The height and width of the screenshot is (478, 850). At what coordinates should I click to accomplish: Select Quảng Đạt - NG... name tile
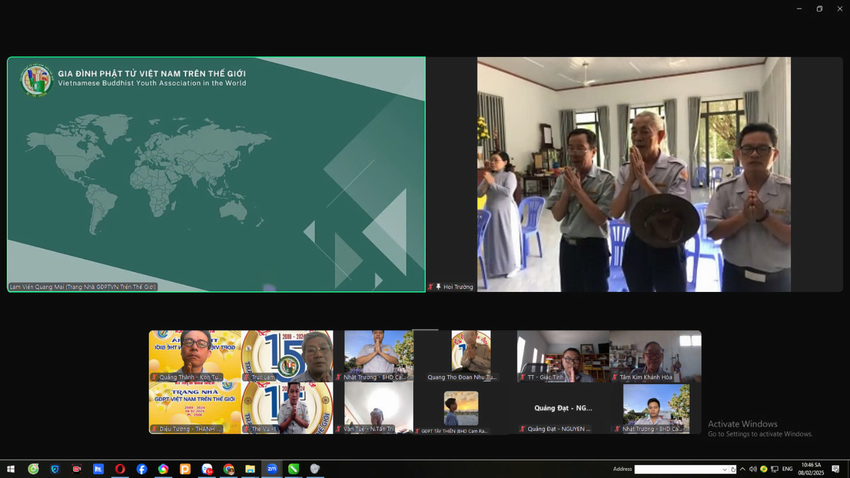coord(563,408)
